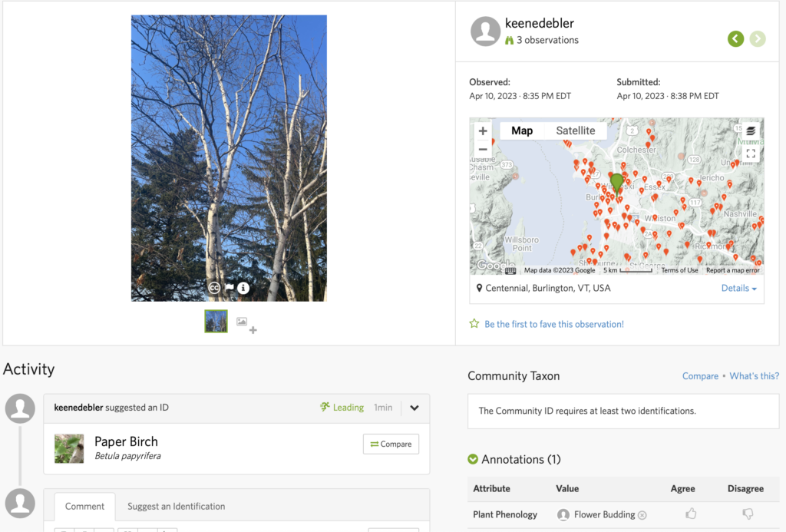Open the "What's this?" Community Taxon link
The width and height of the screenshot is (786, 532).
(754, 376)
